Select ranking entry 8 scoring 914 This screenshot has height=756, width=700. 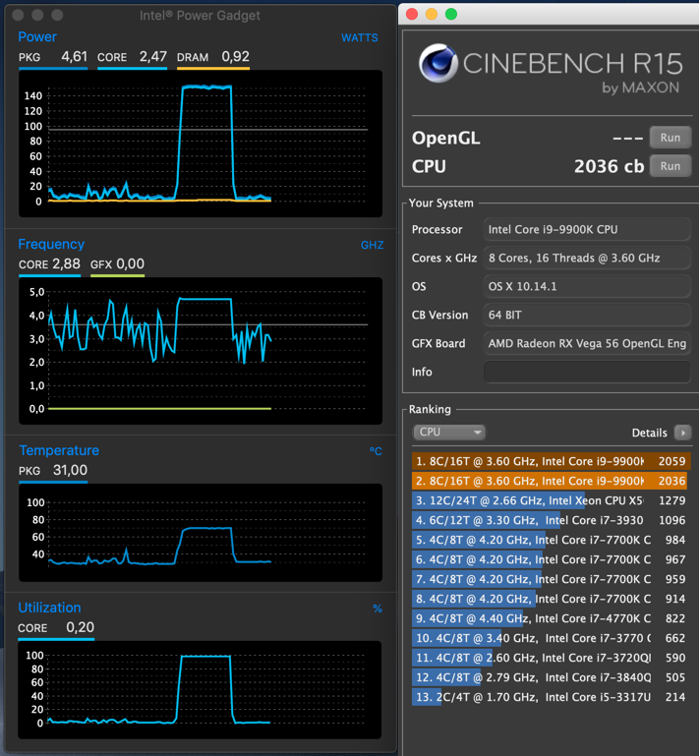click(x=551, y=599)
